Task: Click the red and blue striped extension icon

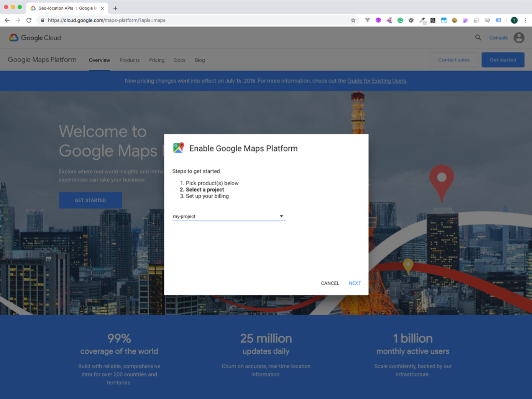Action: pos(389,20)
